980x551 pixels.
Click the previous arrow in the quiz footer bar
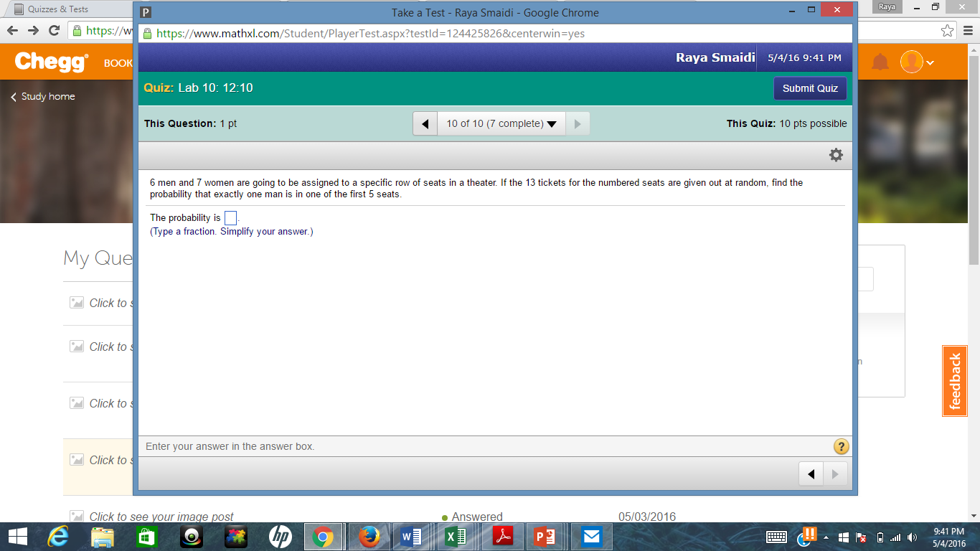pos(811,474)
